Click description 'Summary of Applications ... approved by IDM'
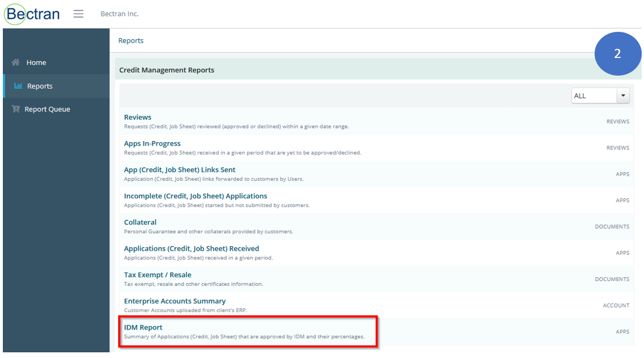Screen dimensions: 644x358 244,336
